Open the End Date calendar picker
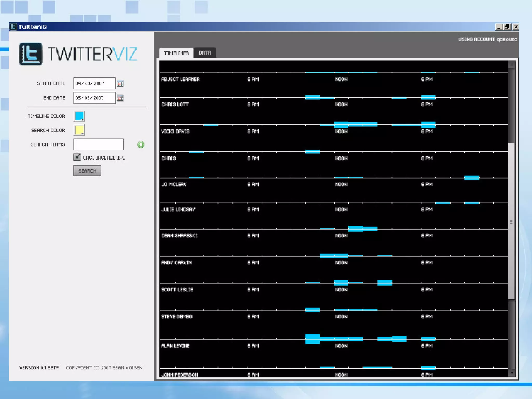This screenshot has width=532, height=399. 120,98
